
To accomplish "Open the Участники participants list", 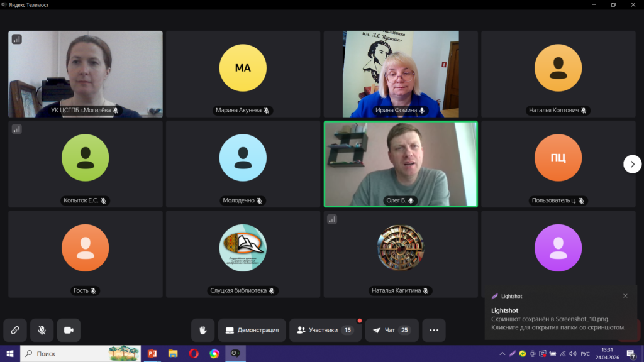I will coord(325,330).
